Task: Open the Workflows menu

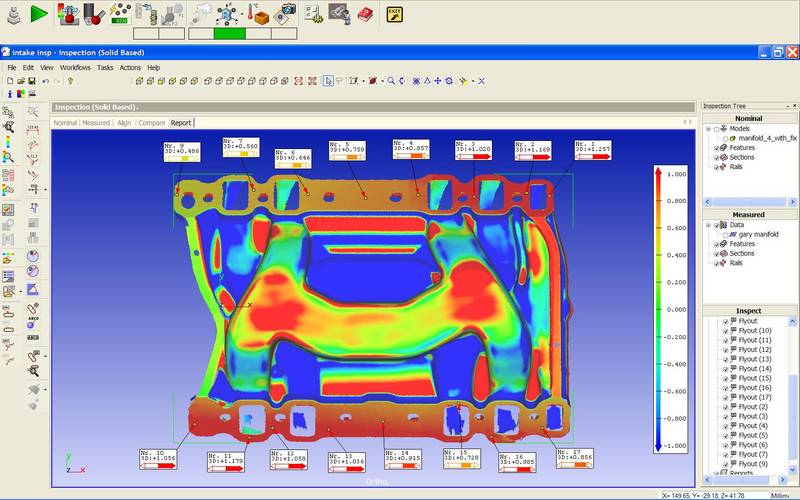Action: tap(75, 67)
